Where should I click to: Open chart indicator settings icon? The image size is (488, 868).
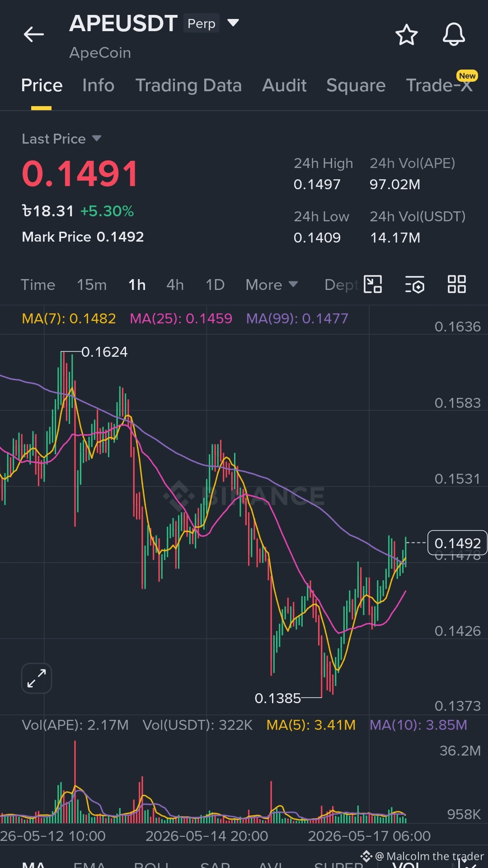(415, 285)
